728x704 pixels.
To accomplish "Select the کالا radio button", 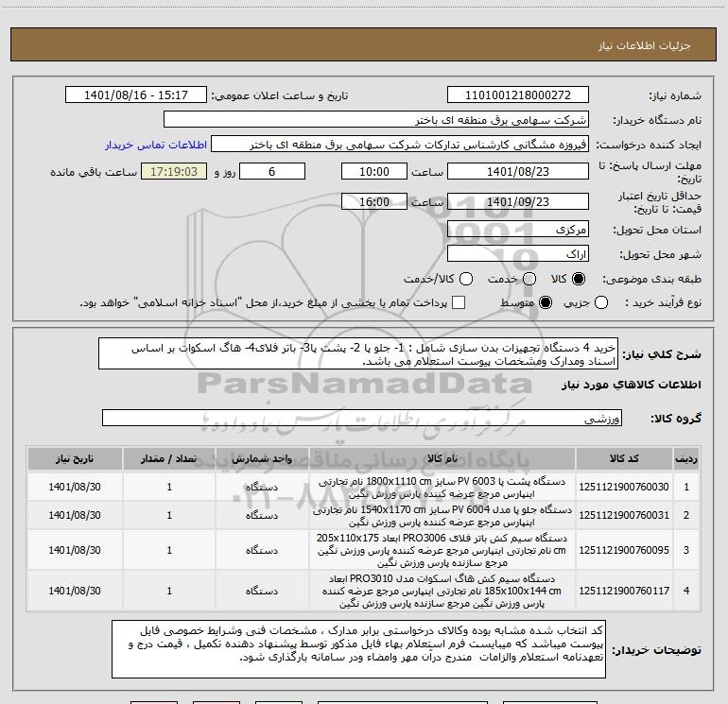I will click(x=579, y=279).
